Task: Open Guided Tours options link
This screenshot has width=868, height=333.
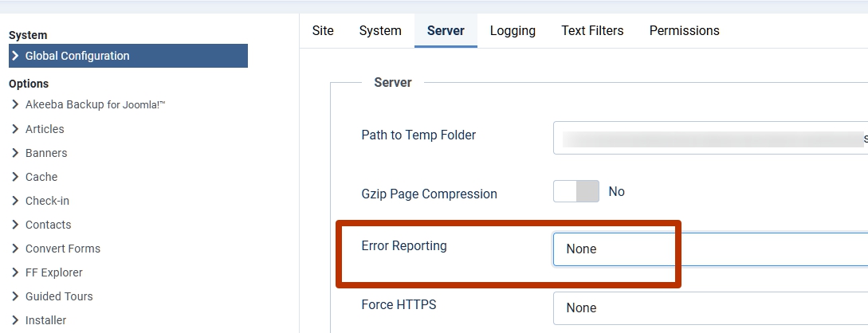Action: point(59,296)
